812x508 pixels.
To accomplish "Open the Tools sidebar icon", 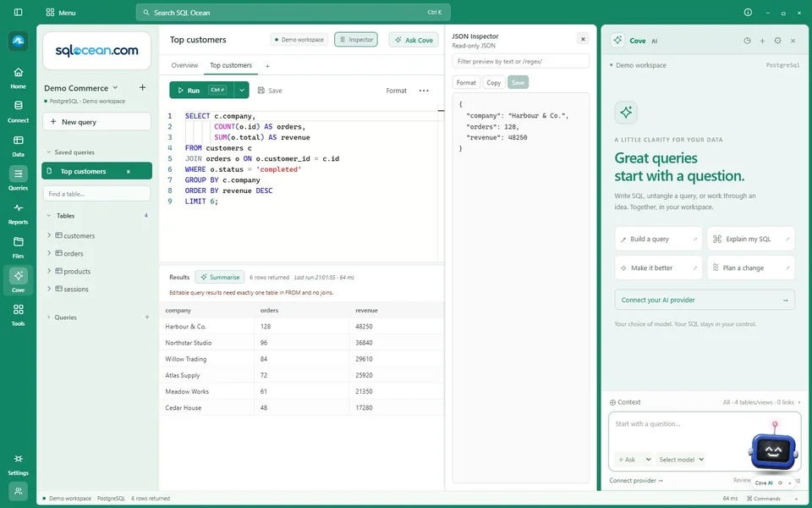I will coord(18,315).
